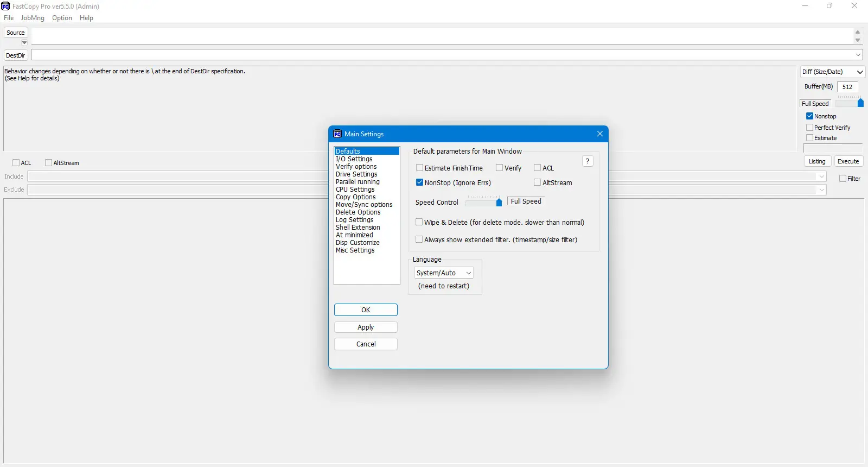868x467 pixels.
Task: Click the question mark help button
Action: (x=588, y=161)
